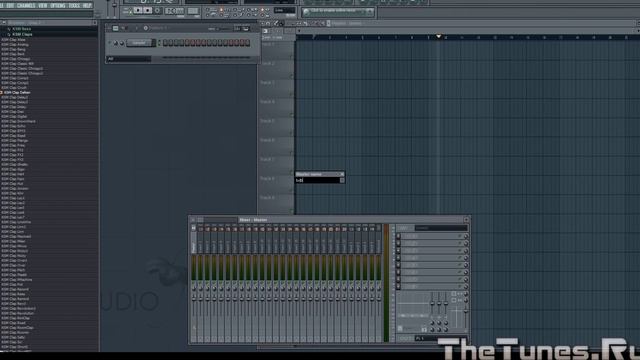Screen dimensions: 640x360
Task: Toggle the Sampler channel select LED
Action: 159,42
